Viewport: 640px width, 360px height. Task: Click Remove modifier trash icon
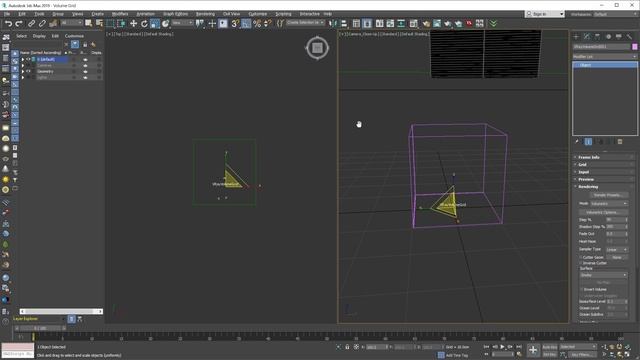(x=620, y=142)
